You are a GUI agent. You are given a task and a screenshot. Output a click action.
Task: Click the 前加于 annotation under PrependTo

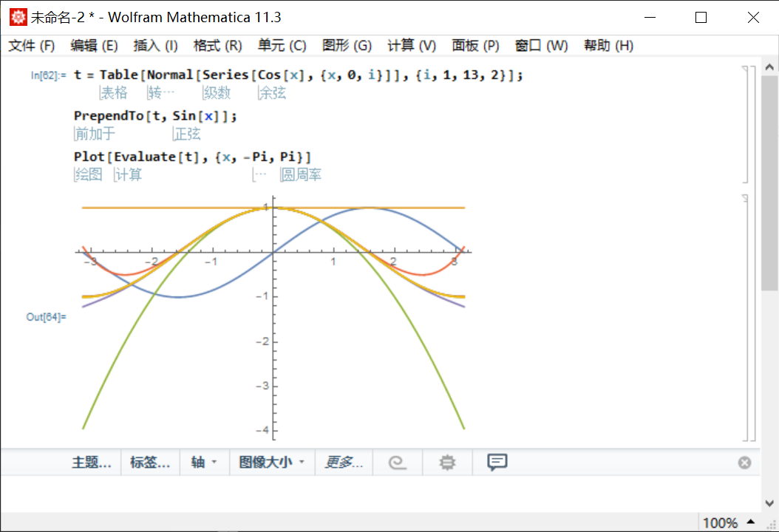[x=95, y=134]
